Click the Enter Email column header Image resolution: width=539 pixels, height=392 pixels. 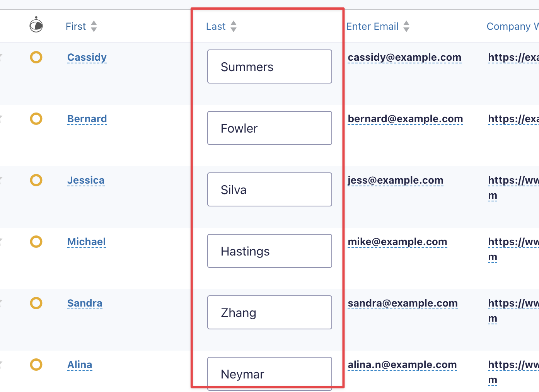pyautogui.click(x=372, y=26)
